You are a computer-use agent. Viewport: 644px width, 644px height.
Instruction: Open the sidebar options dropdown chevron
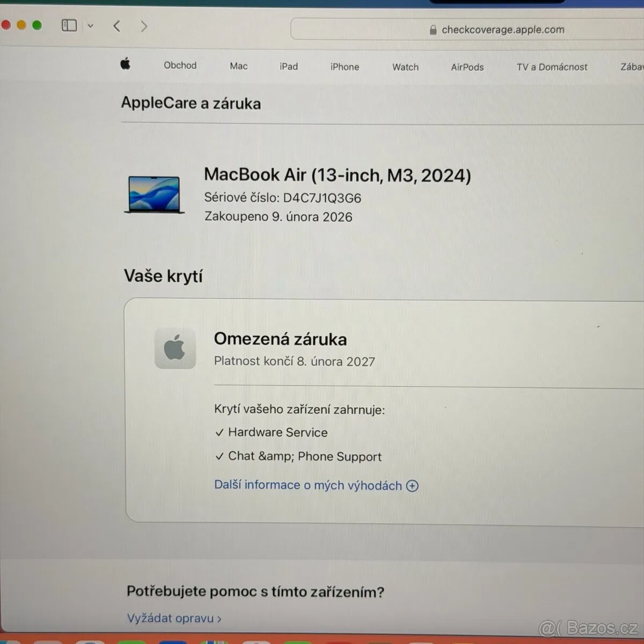click(90, 26)
